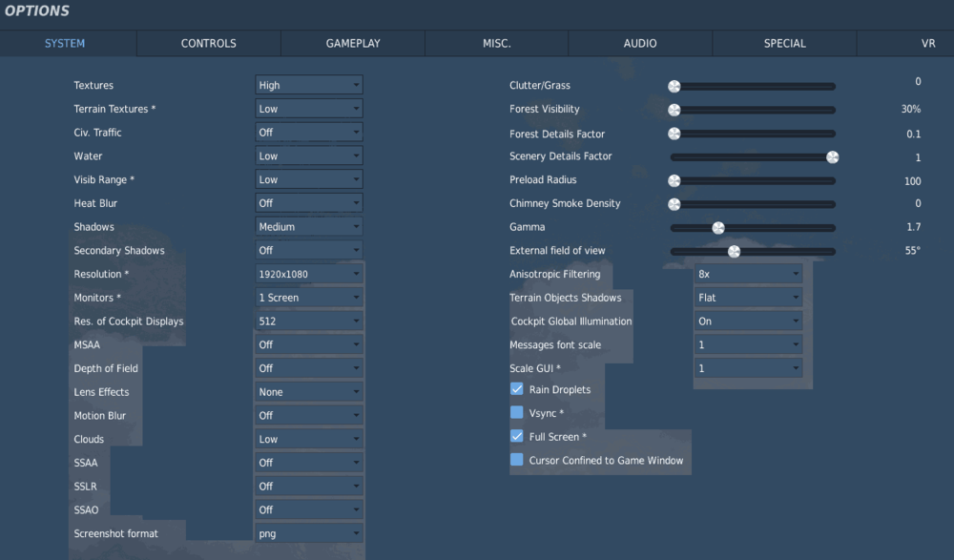Adjust the Gamma slider

pos(717,227)
